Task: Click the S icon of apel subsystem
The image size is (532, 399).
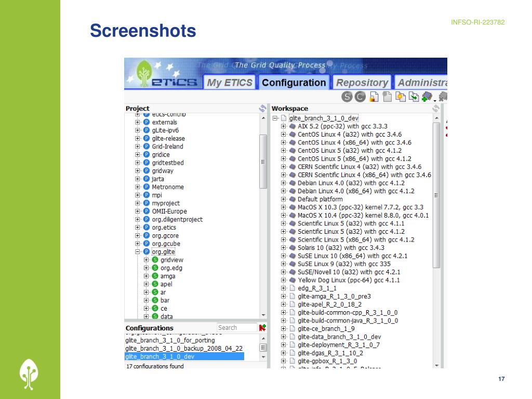Action: (x=155, y=284)
